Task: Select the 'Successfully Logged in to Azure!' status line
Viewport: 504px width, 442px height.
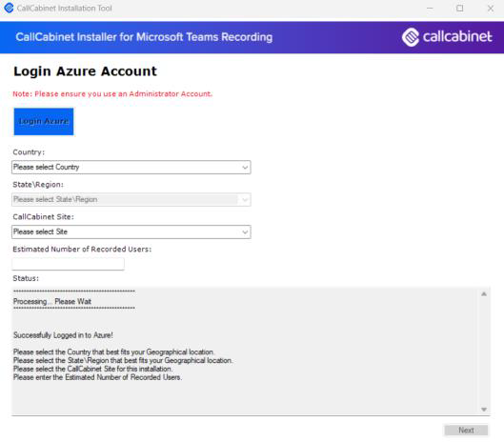Action: click(x=63, y=335)
